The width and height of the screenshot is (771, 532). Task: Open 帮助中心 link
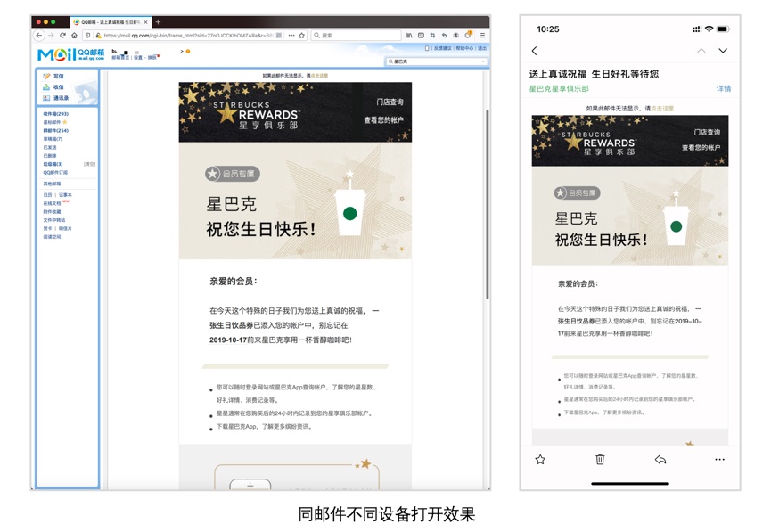pos(464,48)
